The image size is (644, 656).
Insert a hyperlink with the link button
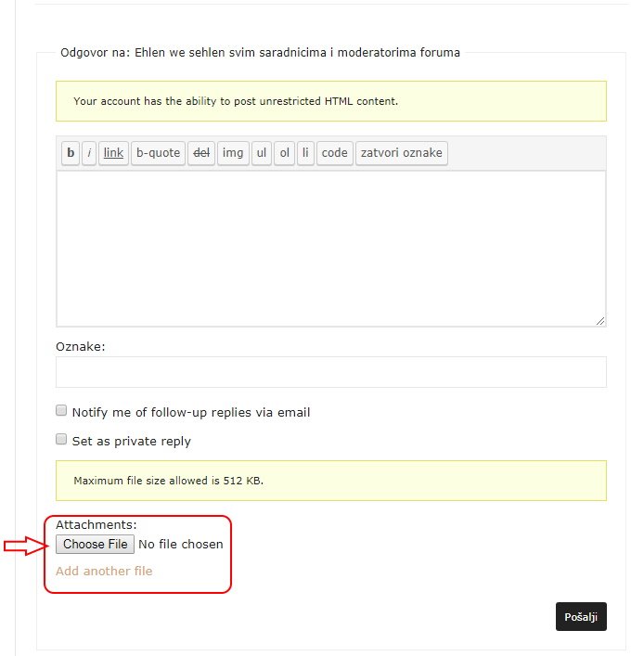click(113, 153)
